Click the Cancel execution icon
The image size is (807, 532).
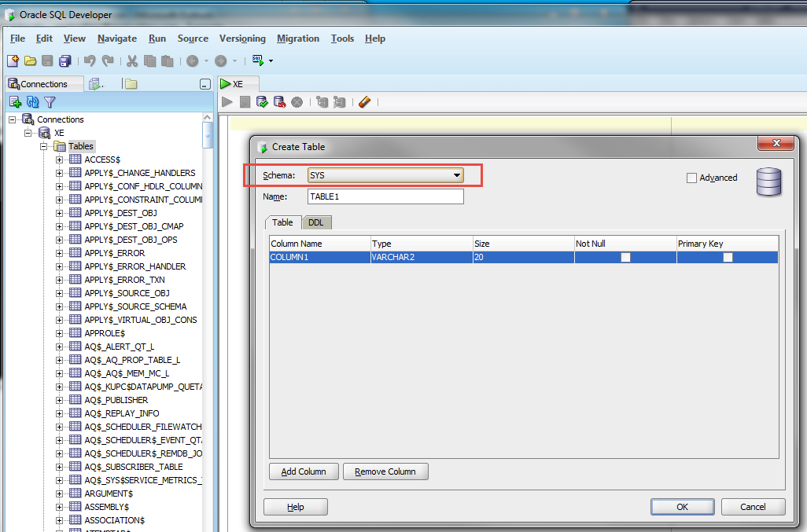(297, 102)
